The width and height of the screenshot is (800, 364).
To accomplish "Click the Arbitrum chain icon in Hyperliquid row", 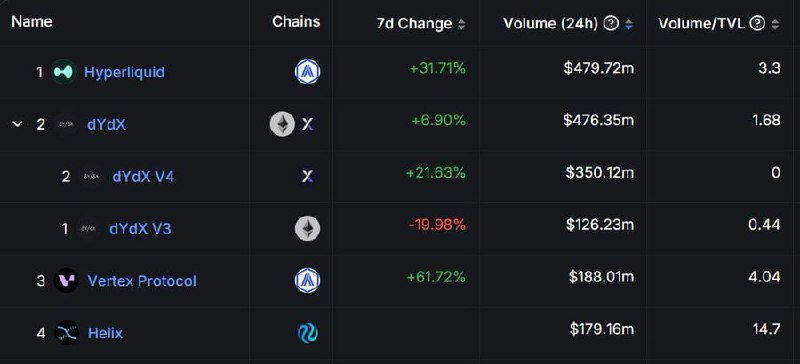I will coord(307,72).
